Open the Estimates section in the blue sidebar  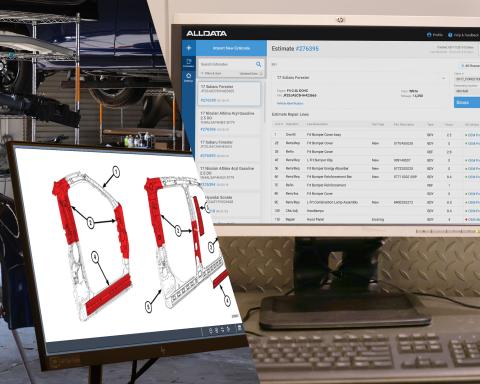pos(189,62)
